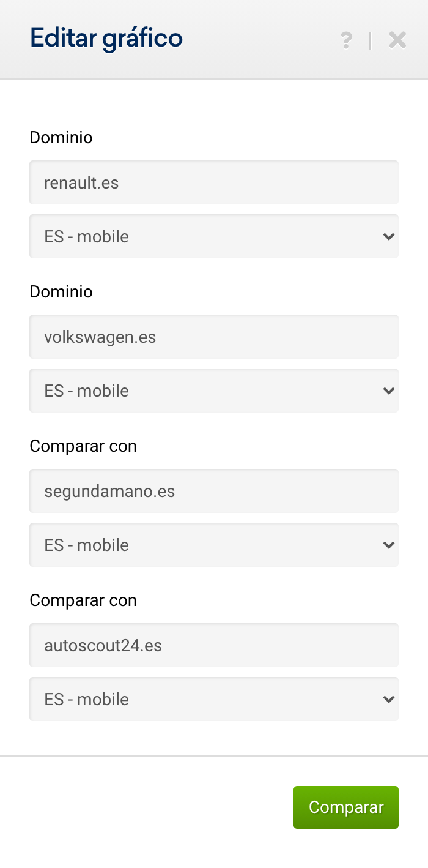Click the Comparar con label above autoscout24.es
Screen dimensions: 428x868
83,600
